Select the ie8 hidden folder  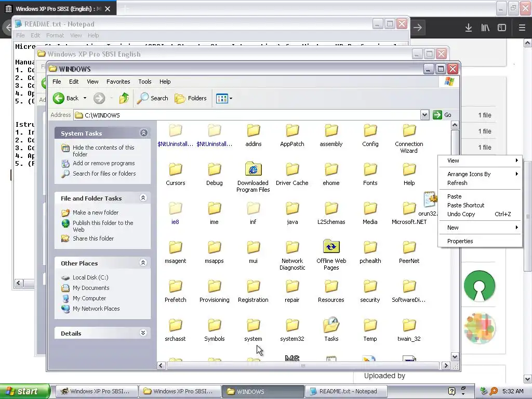click(x=176, y=214)
